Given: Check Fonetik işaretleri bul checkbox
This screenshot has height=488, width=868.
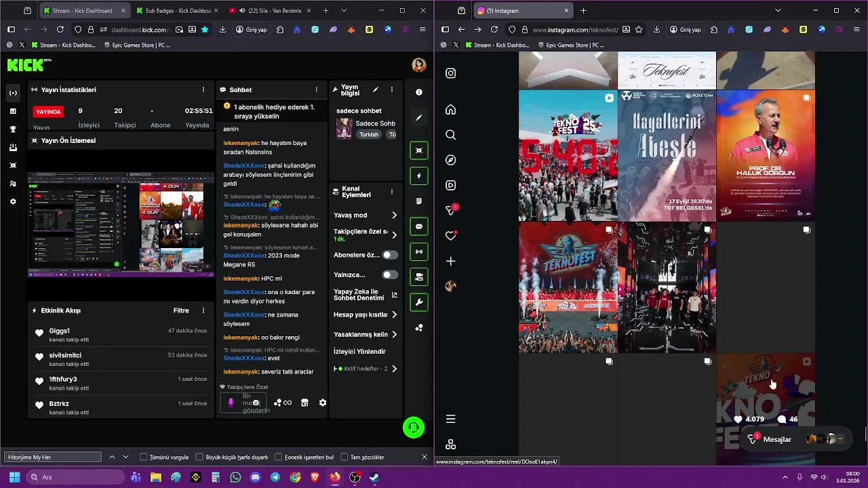Looking at the screenshot, I should [279, 457].
